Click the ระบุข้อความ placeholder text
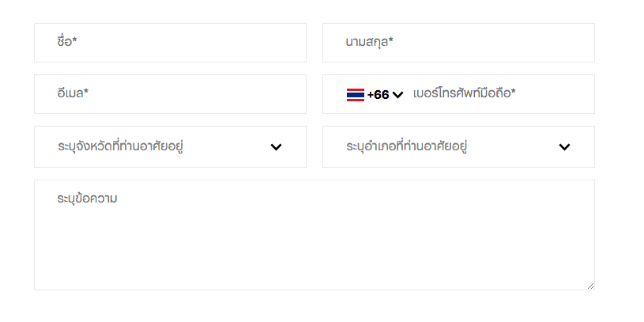The image size is (644, 322). click(x=87, y=198)
